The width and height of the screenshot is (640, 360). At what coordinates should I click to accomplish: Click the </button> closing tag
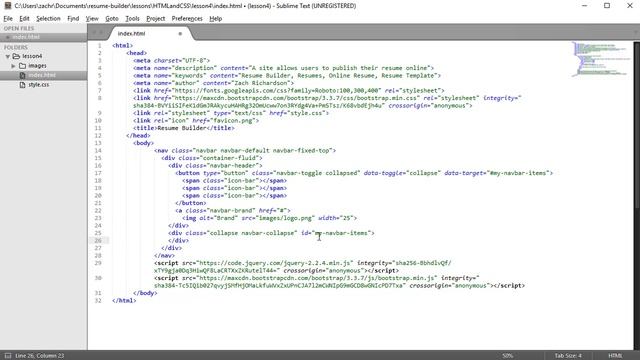click(x=191, y=203)
